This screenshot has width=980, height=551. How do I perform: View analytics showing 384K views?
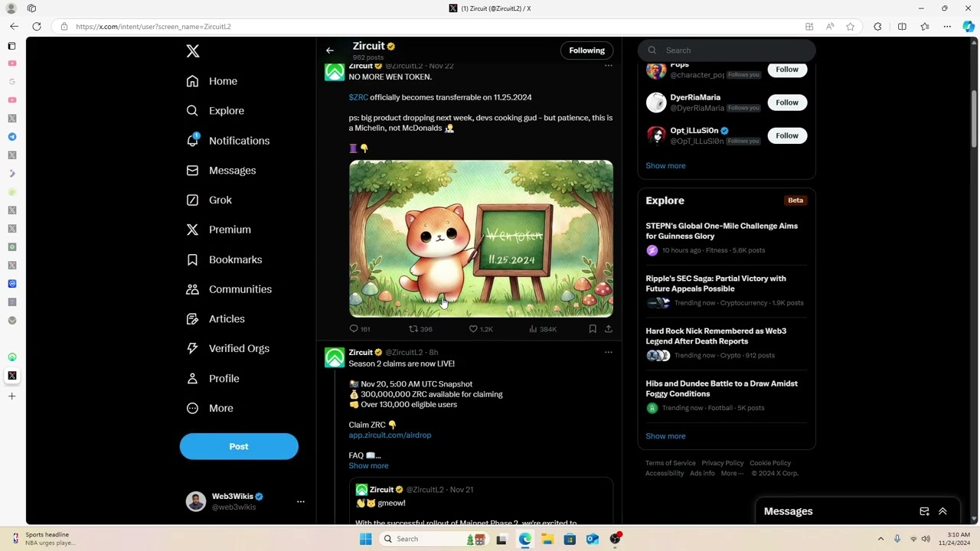pos(542,329)
